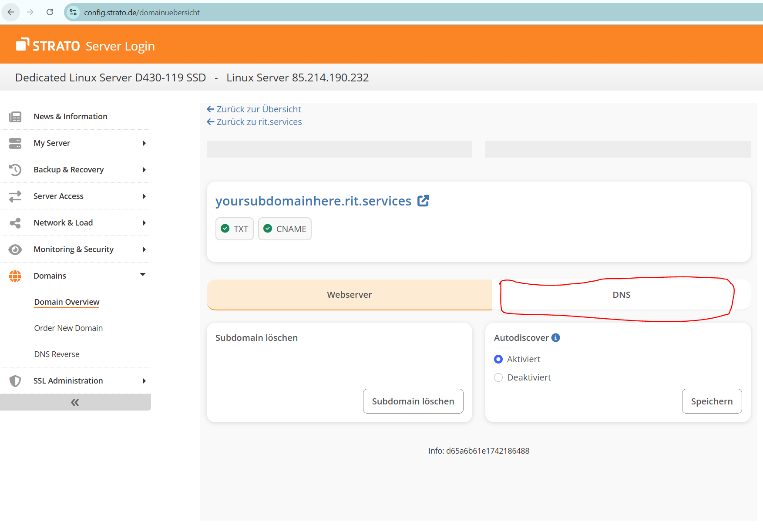Click the browser forward arrow
This screenshot has height=532, width=763.
[30, 12]
